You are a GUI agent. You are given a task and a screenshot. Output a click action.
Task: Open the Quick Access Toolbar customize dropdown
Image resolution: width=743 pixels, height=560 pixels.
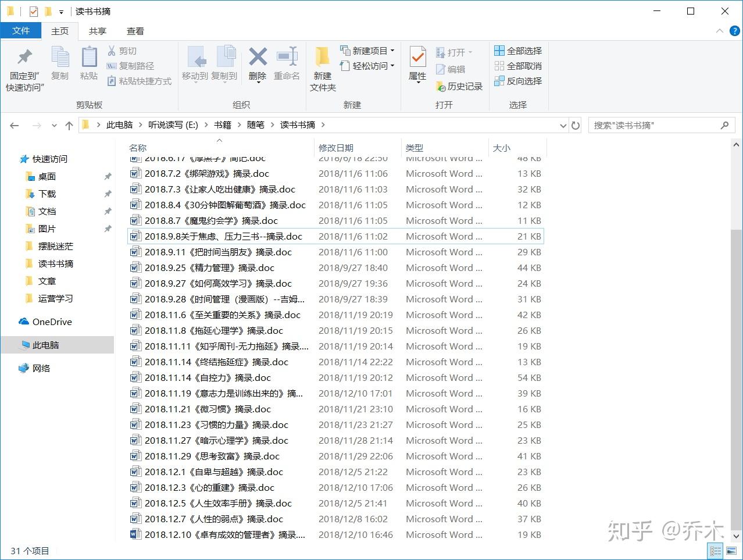[x=61, y=12]
